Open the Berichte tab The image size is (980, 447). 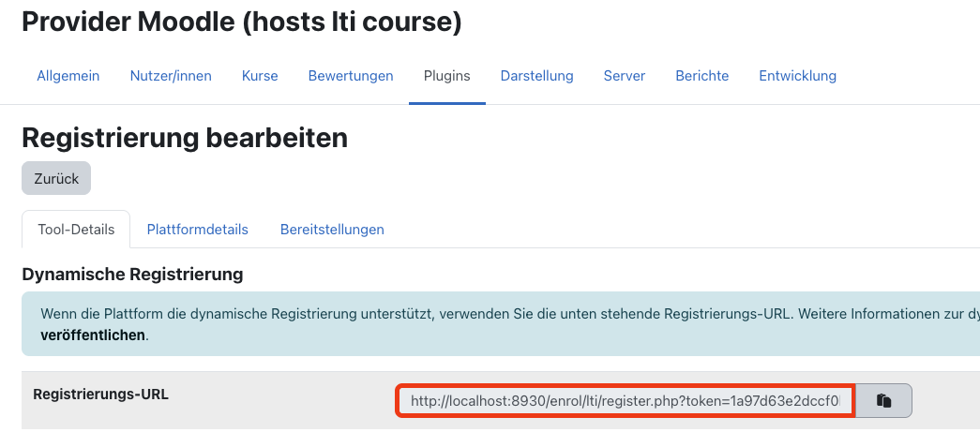pyautogui.click(x=701, y=76)
